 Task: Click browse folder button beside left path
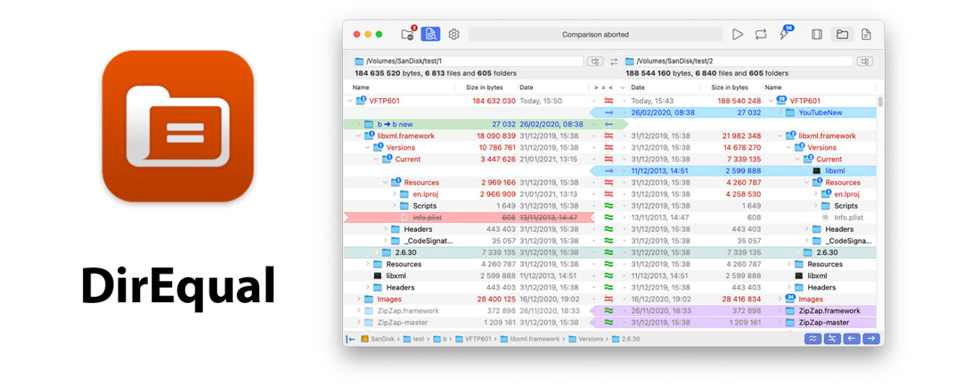[x=595, y=61]
